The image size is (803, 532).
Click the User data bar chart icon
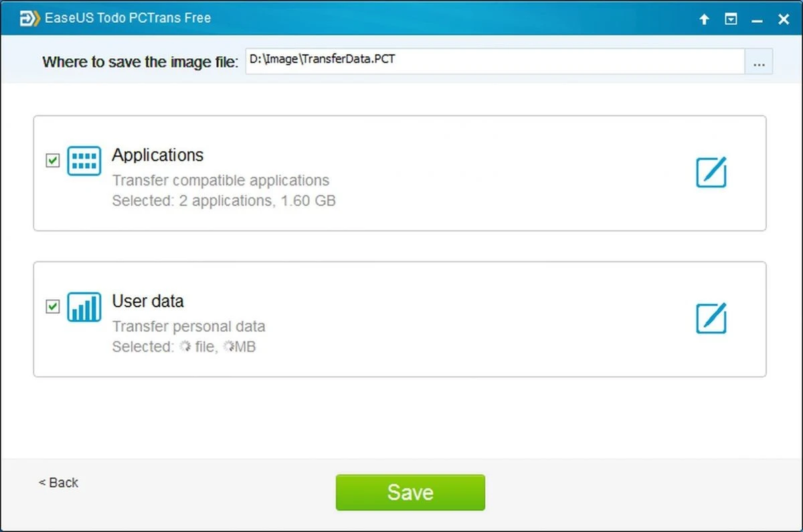point(84,306)
